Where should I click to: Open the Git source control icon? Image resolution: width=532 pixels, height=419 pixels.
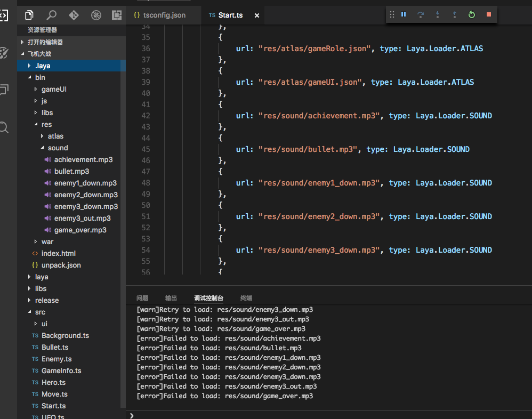(74, 15)
